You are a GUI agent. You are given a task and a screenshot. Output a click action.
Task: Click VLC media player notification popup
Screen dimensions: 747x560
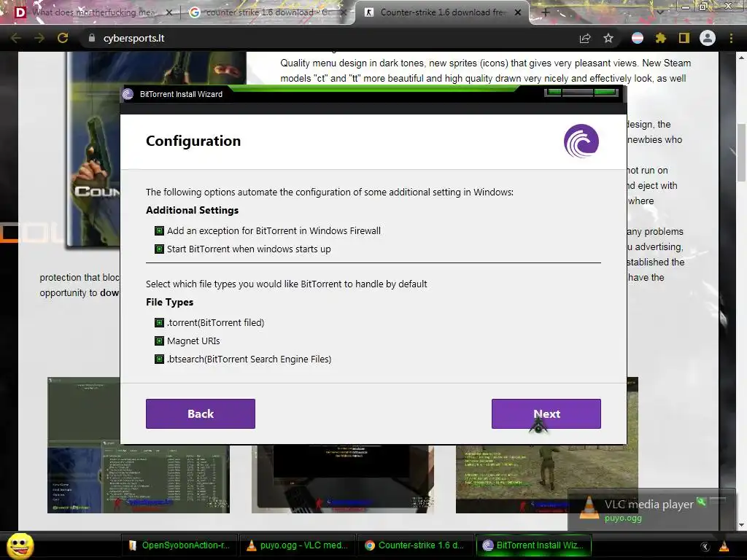click(x=651, y=509)
